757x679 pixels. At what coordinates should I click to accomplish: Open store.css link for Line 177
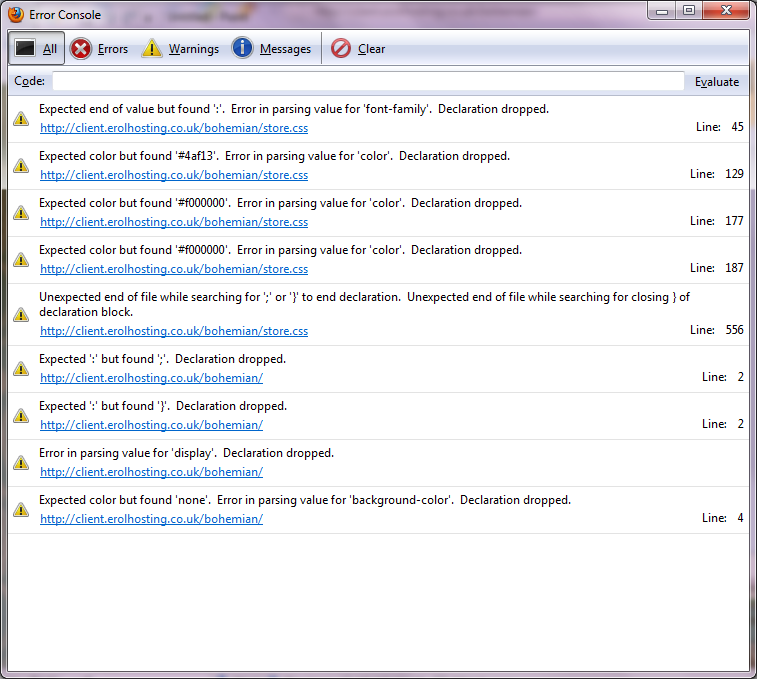pyautogui.click(x=174, y=222)
